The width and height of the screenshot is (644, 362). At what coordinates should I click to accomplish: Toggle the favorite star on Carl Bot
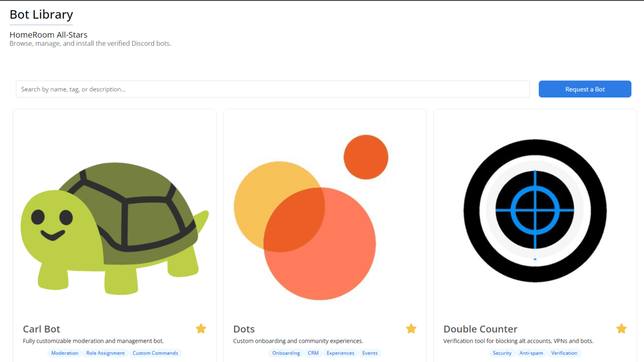pos(201,328)
